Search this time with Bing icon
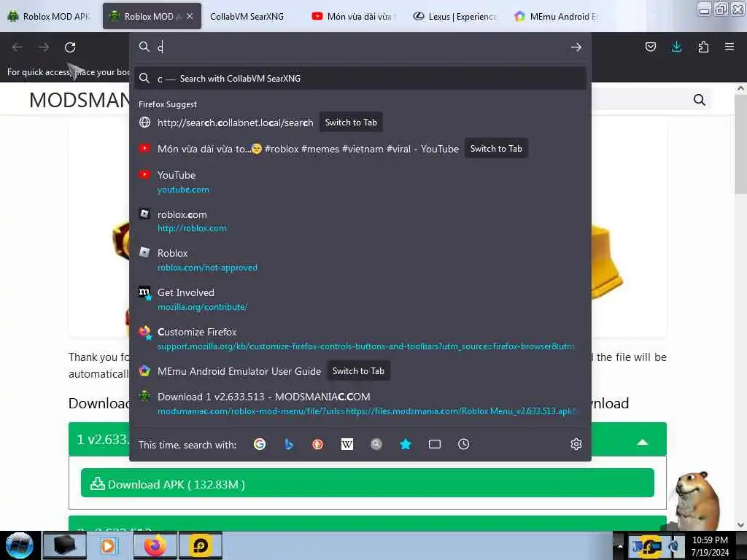The height and width of the screenshot is (560, 747). [289, 444]
